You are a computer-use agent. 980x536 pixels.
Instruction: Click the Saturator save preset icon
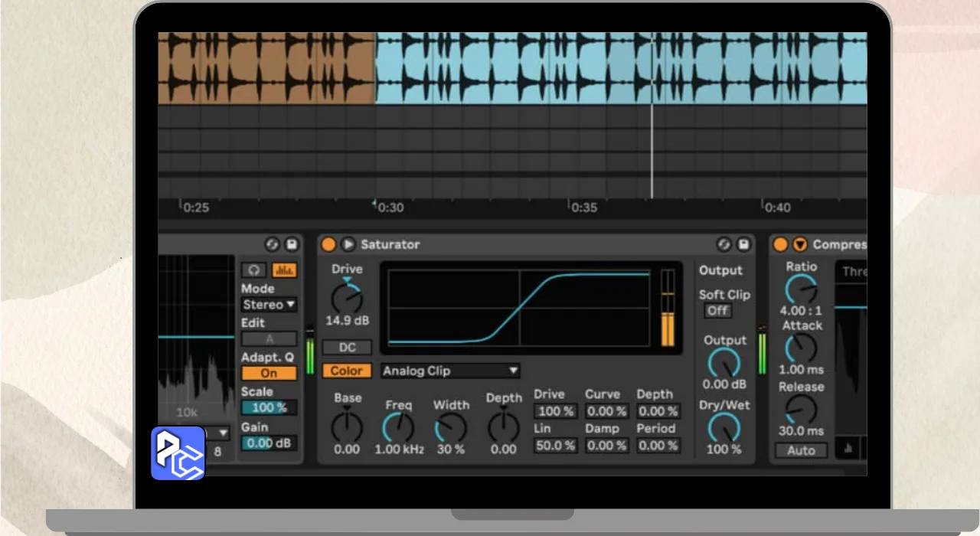pos(743,244)
